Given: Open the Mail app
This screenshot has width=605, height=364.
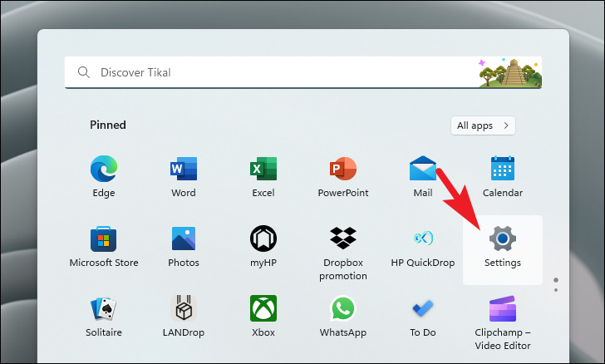Looking at the screenshot, I should point(423,169).
